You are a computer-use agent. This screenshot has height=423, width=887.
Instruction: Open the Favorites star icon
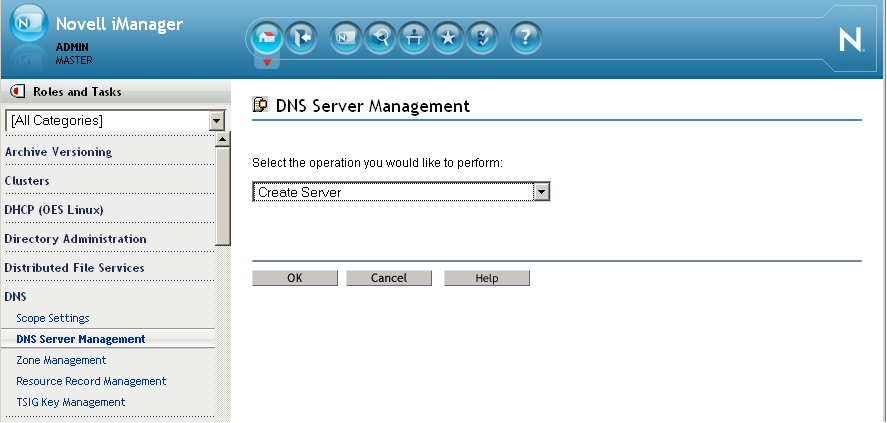[447, 38]
